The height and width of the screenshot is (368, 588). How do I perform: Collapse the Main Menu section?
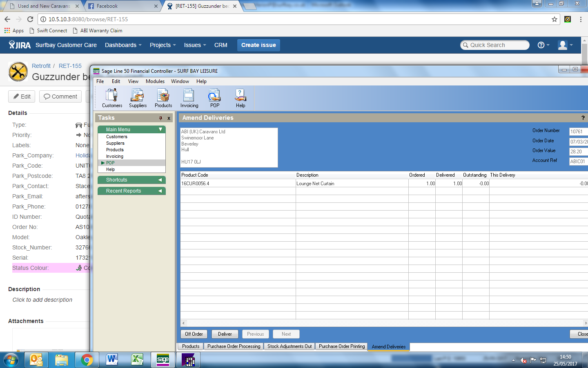(x=160, y=129)
